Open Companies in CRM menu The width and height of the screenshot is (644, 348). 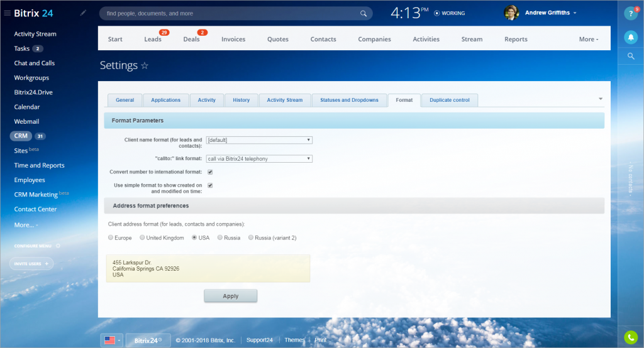(375, 40)
